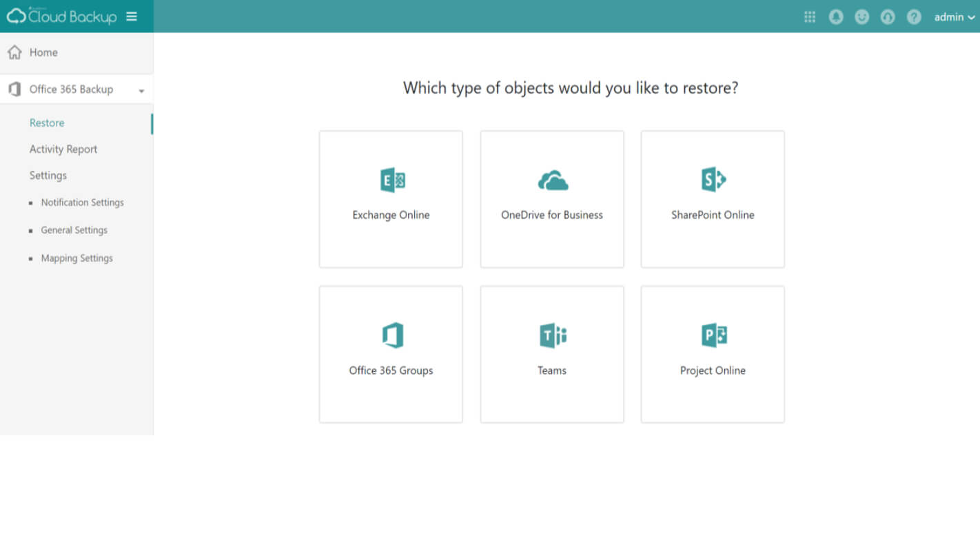This screenshot has width=980, height=551.
Task: Click the Cloud Backup logo
Action: (61, 16)
